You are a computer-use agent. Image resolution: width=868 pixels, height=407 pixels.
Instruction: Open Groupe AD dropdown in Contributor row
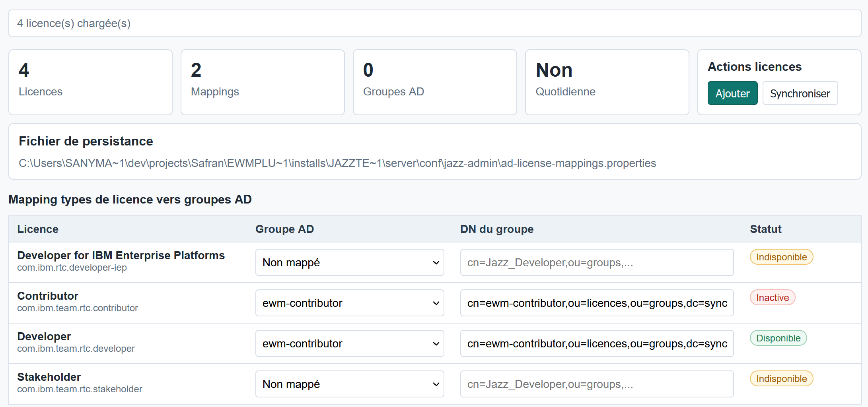[350, 303]
